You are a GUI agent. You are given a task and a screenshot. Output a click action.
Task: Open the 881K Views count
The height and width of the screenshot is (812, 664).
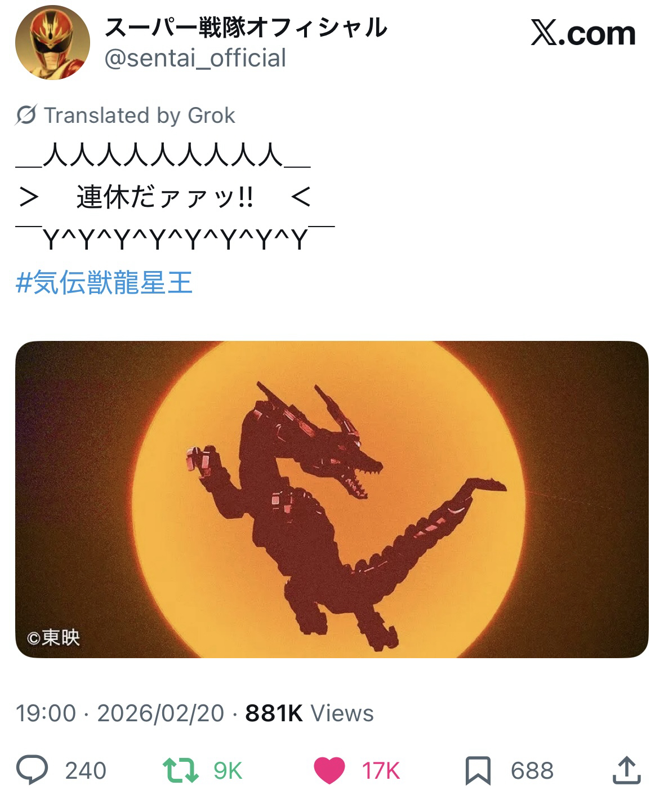tap(309, 713)
